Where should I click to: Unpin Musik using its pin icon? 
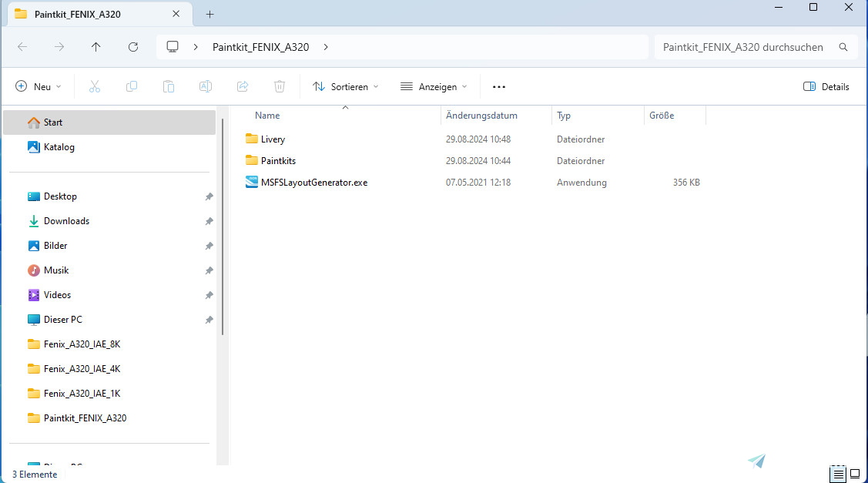point(209,271)
